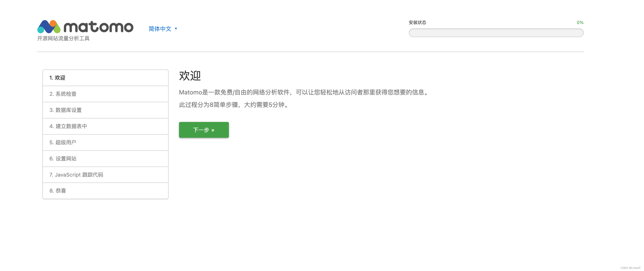Click the 0% progress value
The image size is (644, 271).
click(x=580, y=23)
